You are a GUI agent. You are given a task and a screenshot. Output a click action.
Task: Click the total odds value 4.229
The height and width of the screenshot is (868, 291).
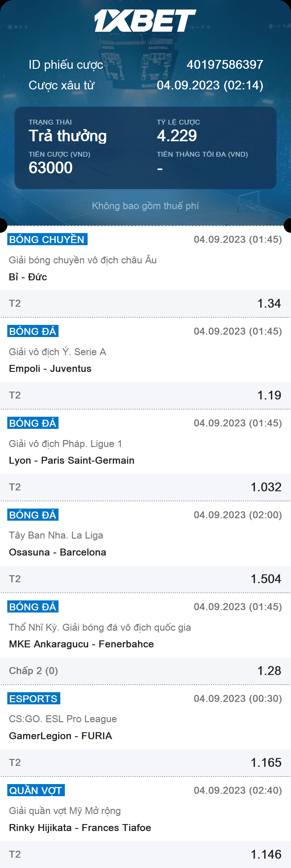(177, 136)
